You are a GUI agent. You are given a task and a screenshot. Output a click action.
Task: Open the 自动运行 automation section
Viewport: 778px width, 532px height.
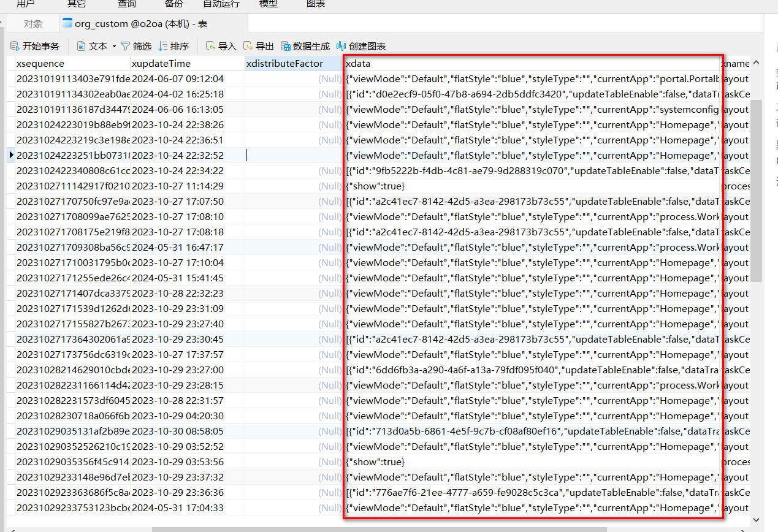coord(221,4)
